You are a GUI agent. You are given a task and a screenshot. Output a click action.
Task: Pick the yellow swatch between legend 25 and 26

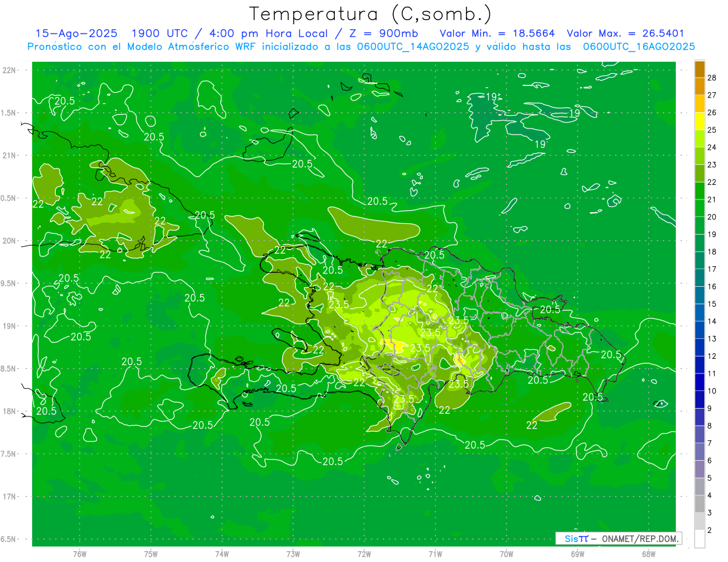point(699,121)
